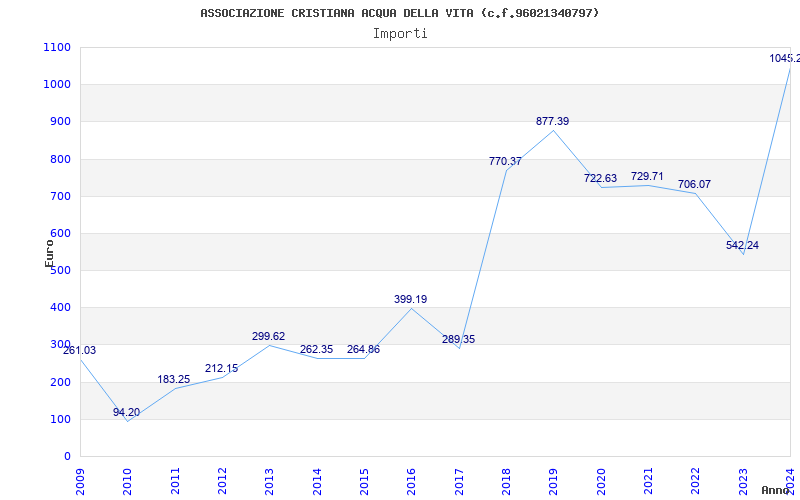Click the 770.37 data label
The height and width of the screenshot is (500, 800).
pyautogui.click(x=505, y=161)
